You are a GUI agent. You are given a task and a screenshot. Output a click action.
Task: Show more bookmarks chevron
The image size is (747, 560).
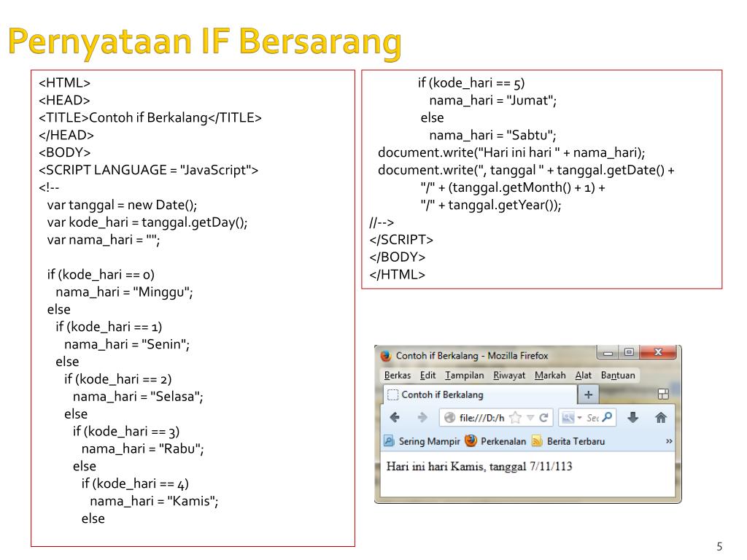[x=669, y=441]
